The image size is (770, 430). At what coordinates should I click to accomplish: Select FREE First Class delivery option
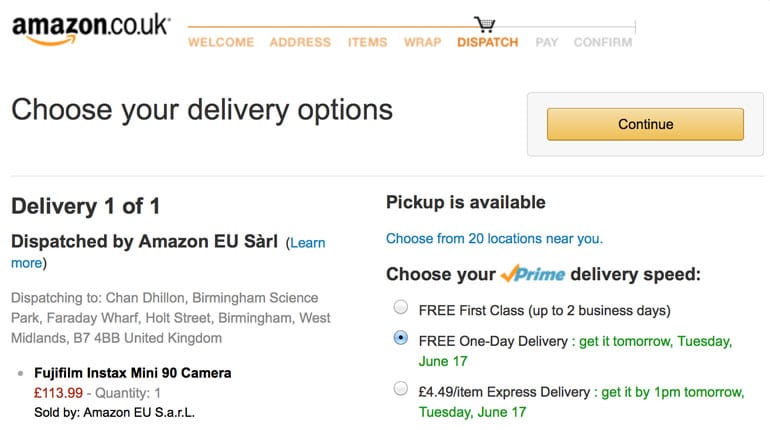(401, 308)
